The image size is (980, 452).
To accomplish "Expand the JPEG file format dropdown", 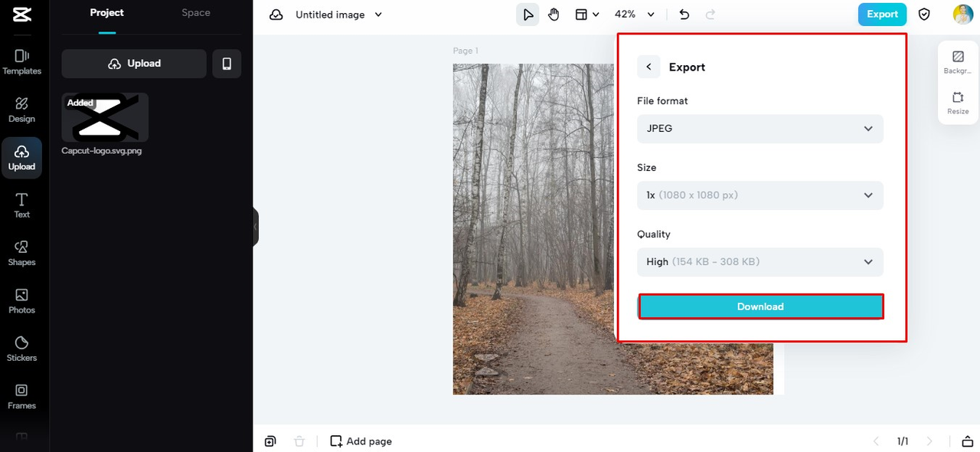I will pos(760,129).
